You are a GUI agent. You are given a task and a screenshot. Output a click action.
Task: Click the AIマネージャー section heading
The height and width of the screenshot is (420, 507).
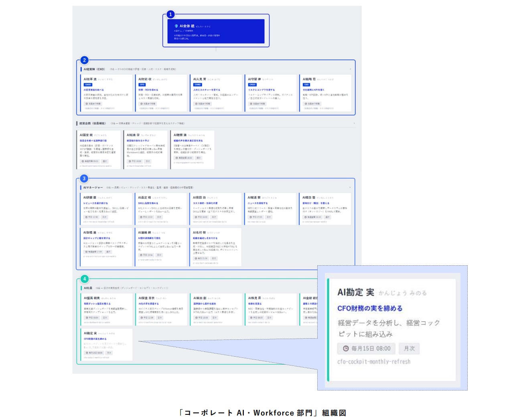point(93,187)
